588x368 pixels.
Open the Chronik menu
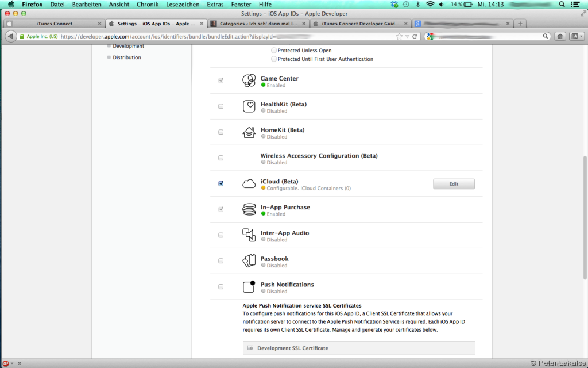pyautogui.click(x=148, y=5)
